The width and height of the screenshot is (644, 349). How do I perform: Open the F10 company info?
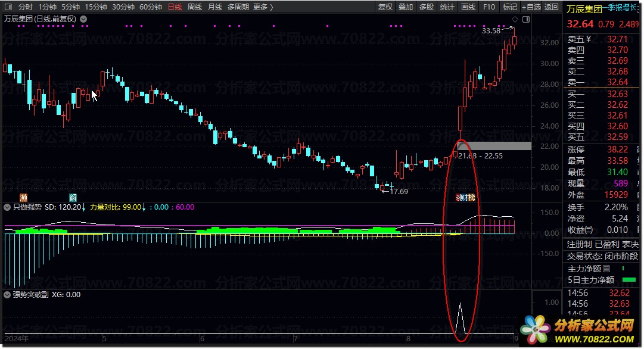tap(489, 7)
